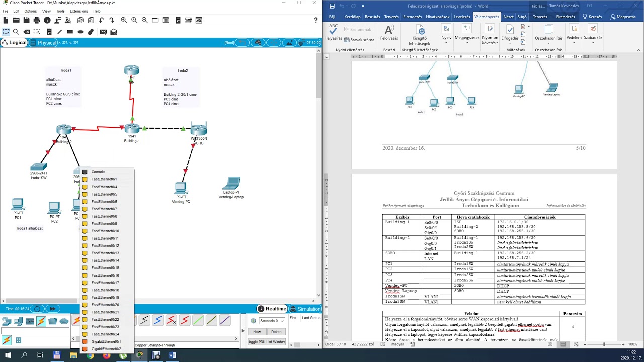The width and height of the screenshot is (644, 362).
Task: Click Toggle PDU List Window button
Action: (267, 342)
